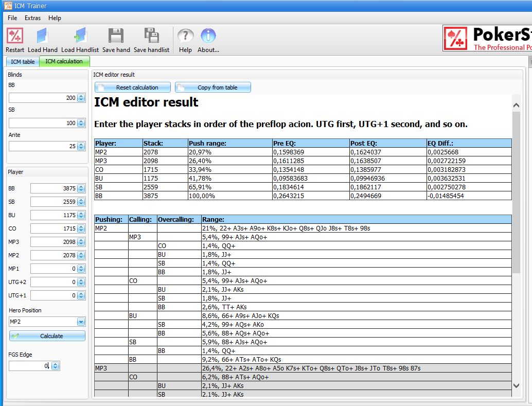Viewport: 532px width, 406px height.
Task: Adjust the SB blind stepper arrows
Action: 81,123
